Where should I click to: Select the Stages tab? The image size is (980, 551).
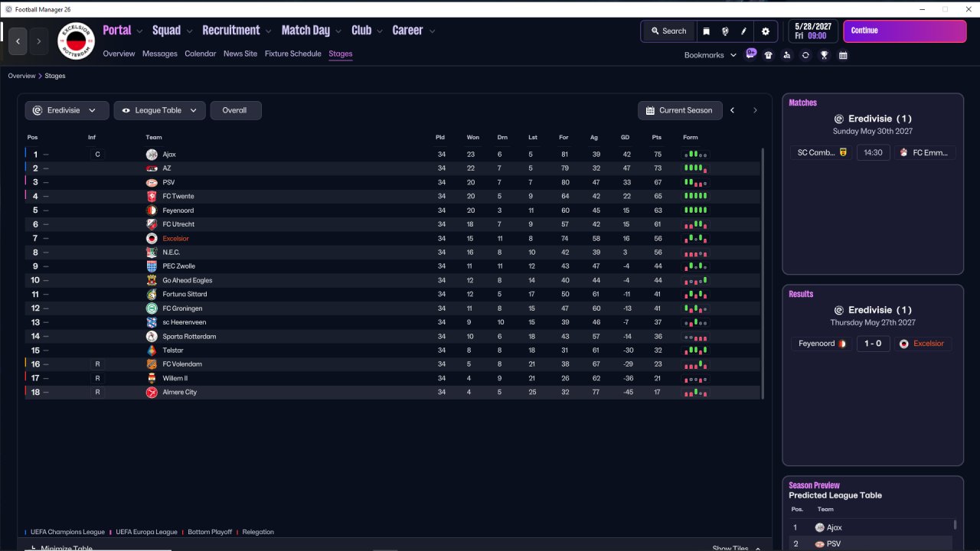pyautogui.click(x=341, y=54)
